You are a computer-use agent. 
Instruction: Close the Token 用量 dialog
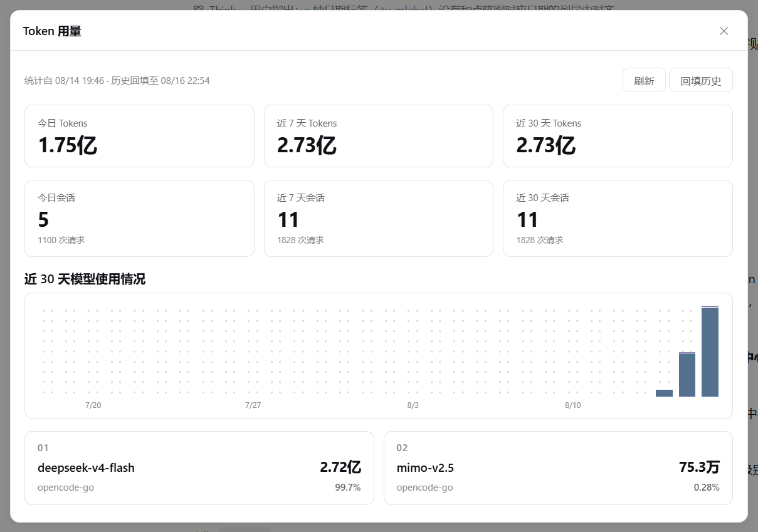coord(724,31)
